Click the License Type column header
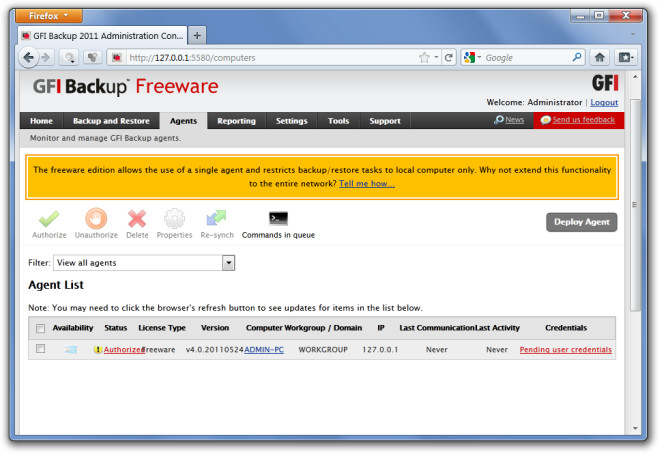 [x=162, y=328]
